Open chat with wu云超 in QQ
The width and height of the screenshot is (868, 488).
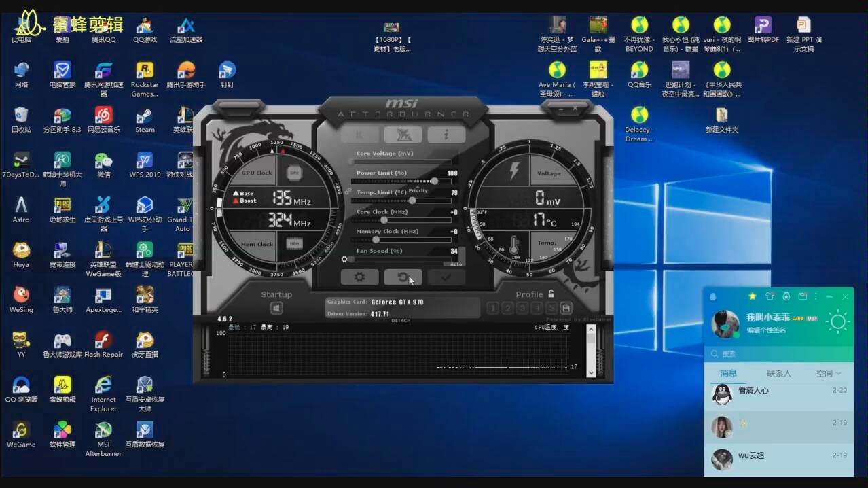tap(778, 459)
